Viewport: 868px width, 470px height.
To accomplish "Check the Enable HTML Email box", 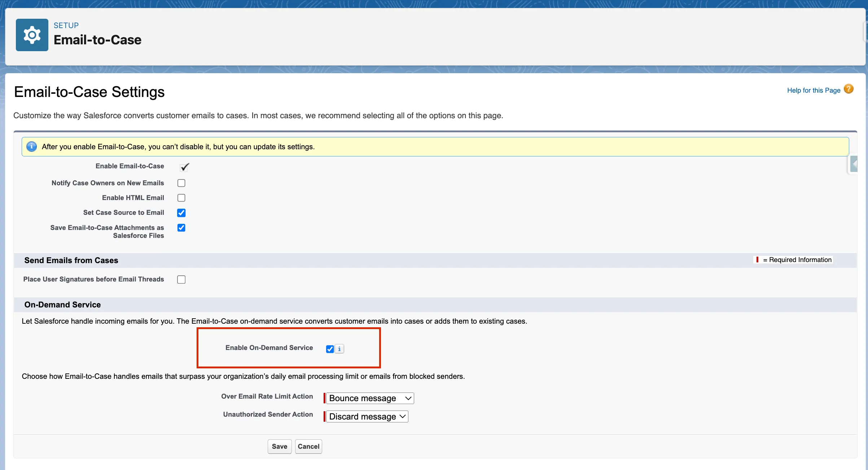I will point(181,198).
